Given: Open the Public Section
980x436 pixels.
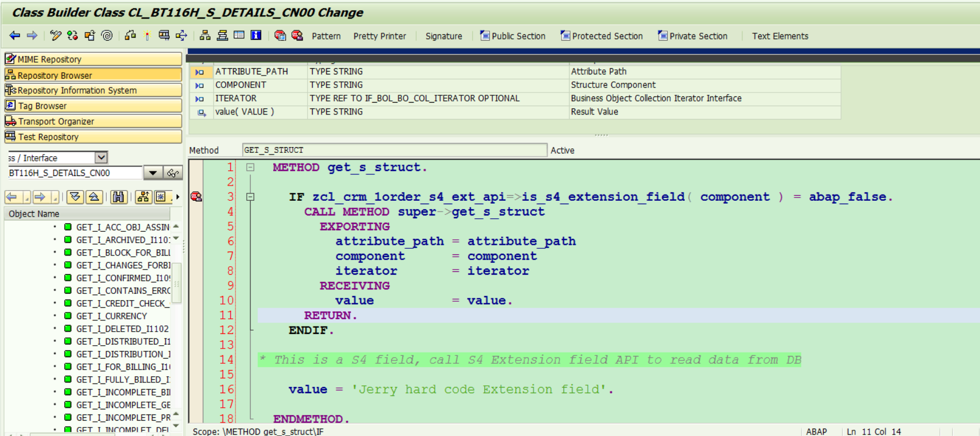Looking at the screenshot, I should tap(513, 36).
